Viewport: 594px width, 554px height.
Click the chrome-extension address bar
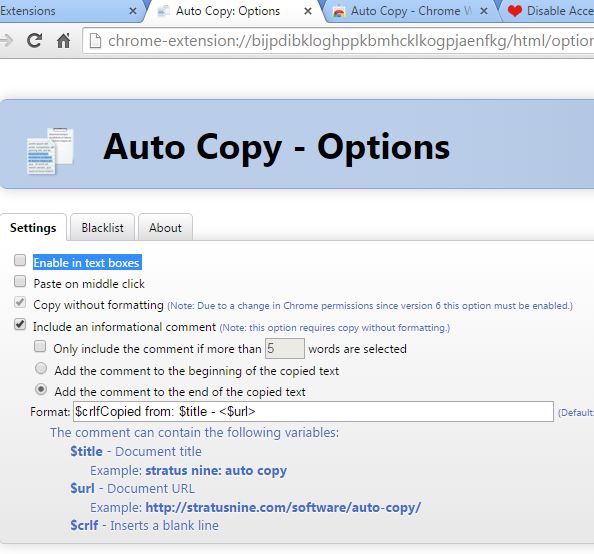(338, 41)
